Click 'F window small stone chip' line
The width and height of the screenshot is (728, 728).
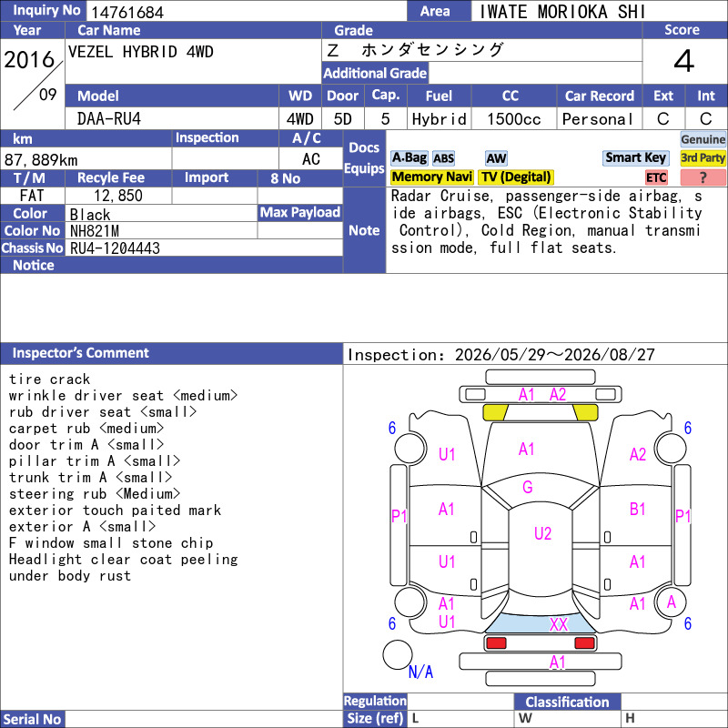point(111,542)
